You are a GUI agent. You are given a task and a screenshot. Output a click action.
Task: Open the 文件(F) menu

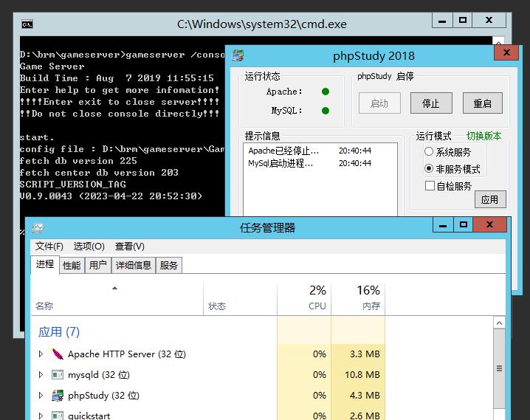coord(49,247)
